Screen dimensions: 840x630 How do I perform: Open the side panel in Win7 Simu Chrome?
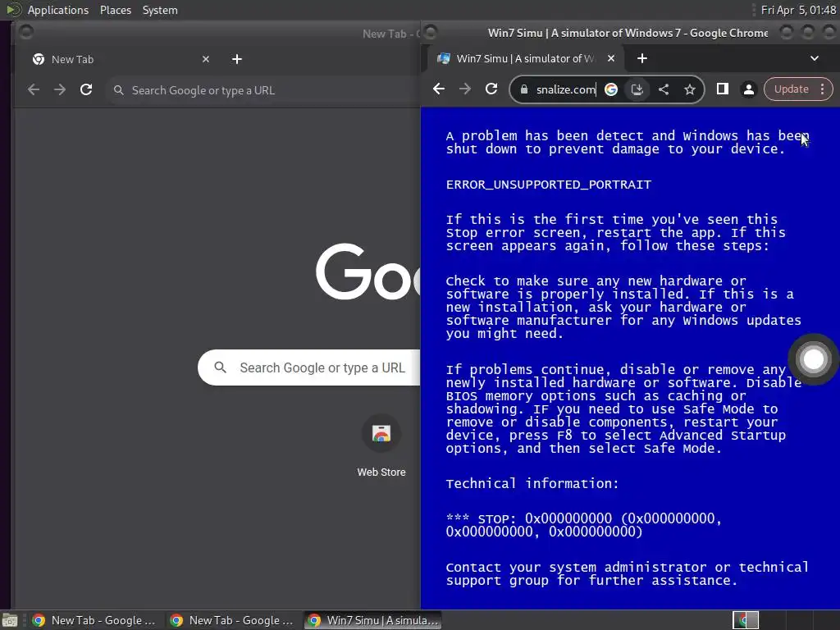(x=722, y=89)
